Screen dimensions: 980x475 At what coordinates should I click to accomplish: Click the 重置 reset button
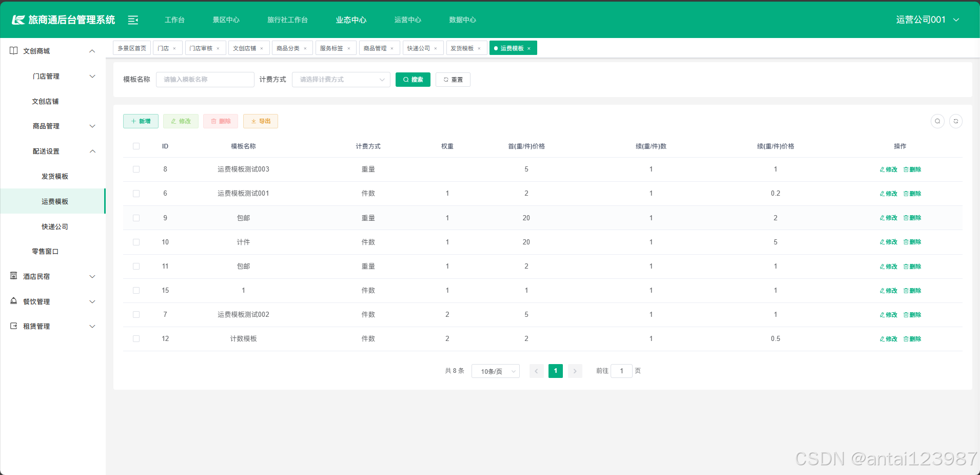[453, 80]
